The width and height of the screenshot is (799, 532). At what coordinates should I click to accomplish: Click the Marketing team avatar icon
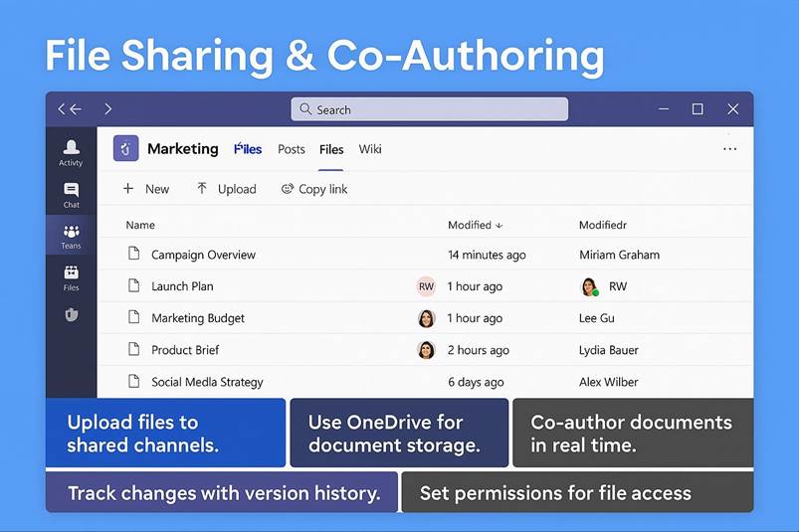(x=125, y=149)
